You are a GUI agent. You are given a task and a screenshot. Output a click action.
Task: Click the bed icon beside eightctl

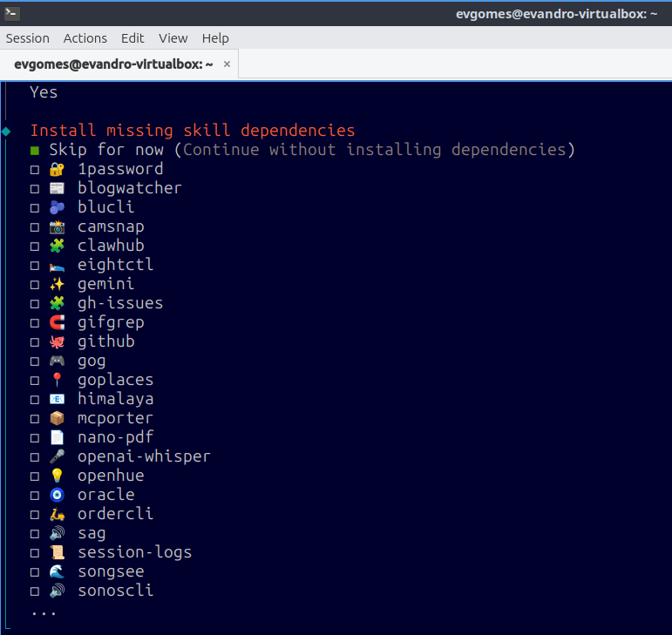point(57,267)
